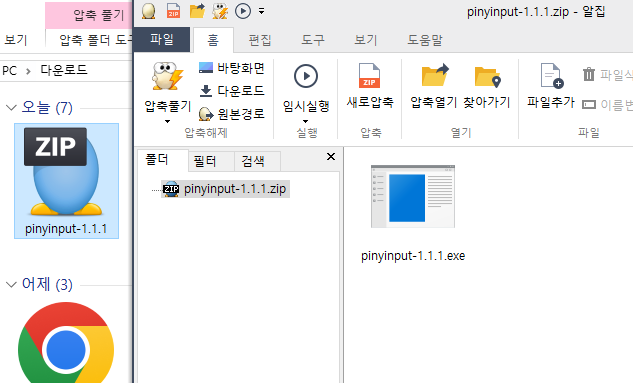Click the trash delete file icon
633x383 pixels.
coord(589,74)
